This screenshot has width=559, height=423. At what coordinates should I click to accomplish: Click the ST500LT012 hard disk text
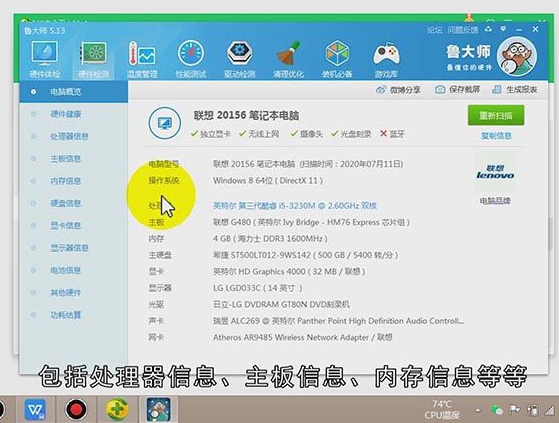(x=306, y=255)
